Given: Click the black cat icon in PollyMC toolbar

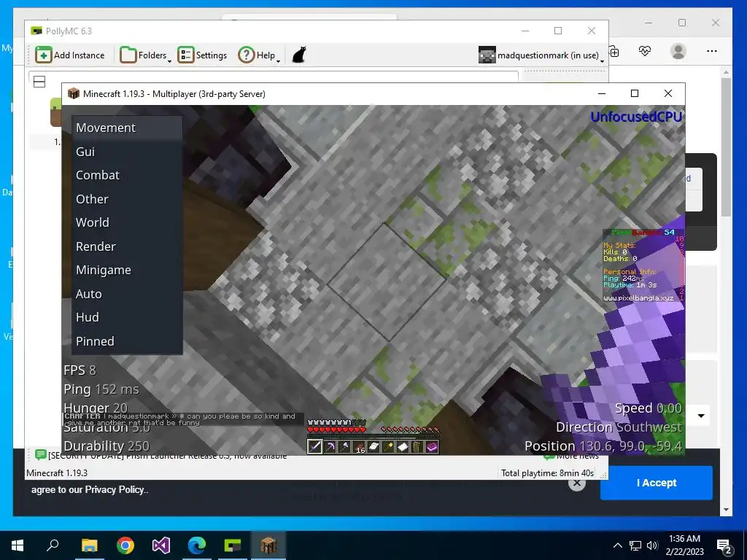Looking at the screenshot, I should [298, 55].
